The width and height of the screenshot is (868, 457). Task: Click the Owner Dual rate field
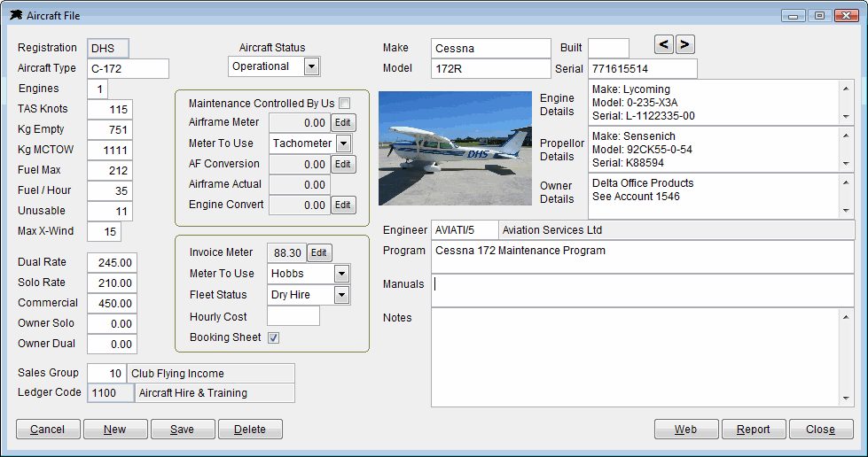tap(112, 345)
